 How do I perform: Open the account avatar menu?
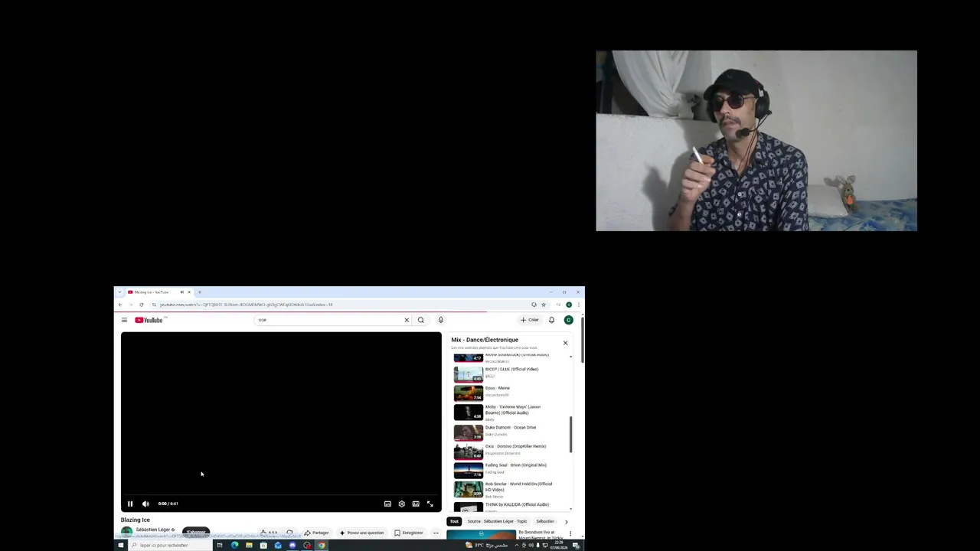[x=568, y=320]
